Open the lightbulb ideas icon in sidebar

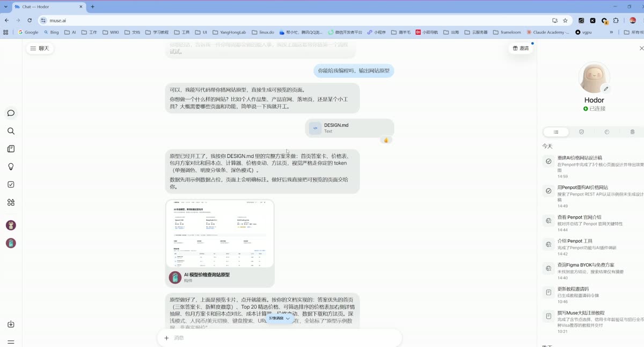[x=11, y=167]
